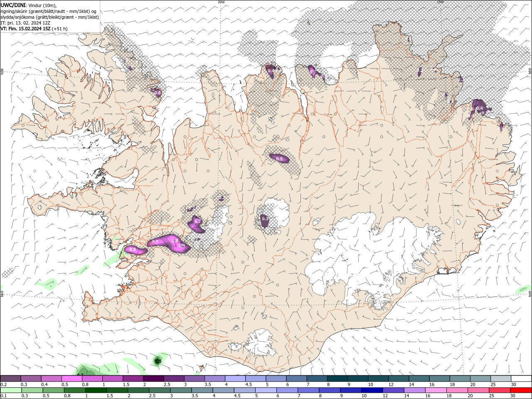Click the bright pink 0.5 swatch in snow legend
532x399 pixels.
click(71, 379)
